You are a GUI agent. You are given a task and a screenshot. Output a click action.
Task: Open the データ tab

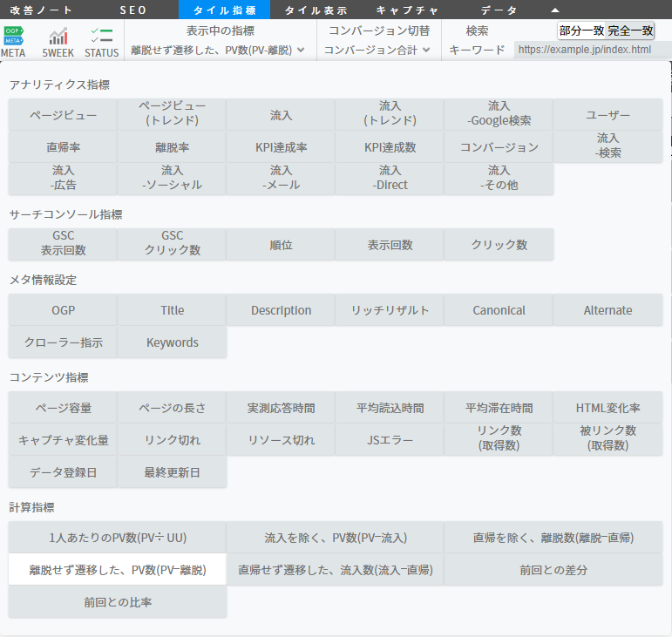(499, 10)
